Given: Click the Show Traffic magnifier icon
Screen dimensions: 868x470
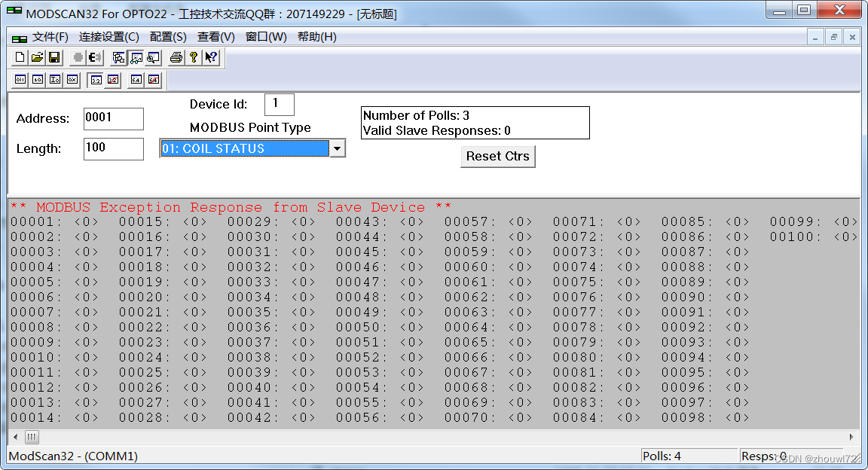Looking at the screenshot, I should (x=154, y=57).
